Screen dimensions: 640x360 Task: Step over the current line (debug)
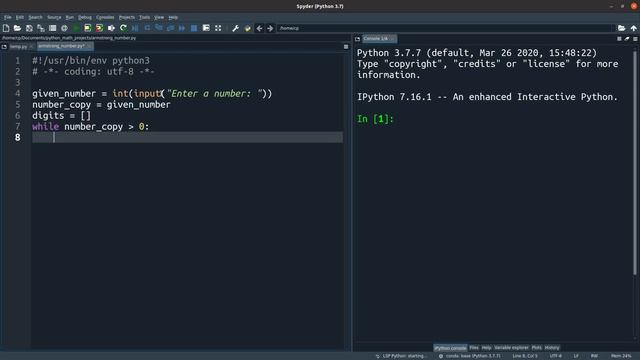147,28
